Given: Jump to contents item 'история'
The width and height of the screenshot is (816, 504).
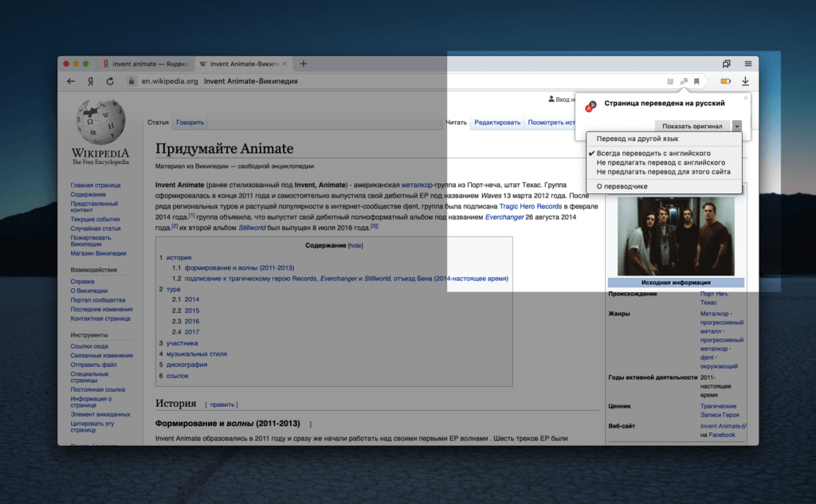Looking at the screenshot, I should coord(178,257).
